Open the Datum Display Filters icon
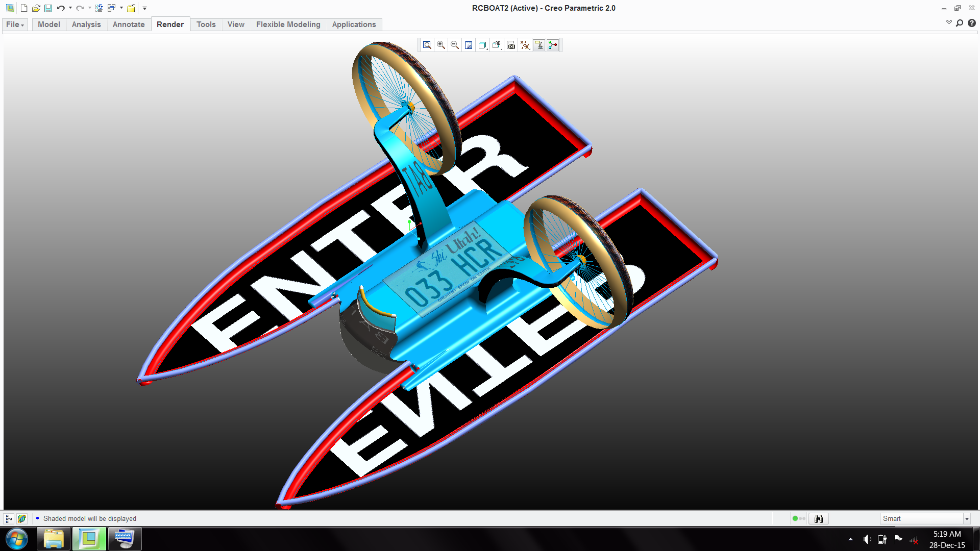The width and height of the screenshot is (980, 551). (525, 45)
